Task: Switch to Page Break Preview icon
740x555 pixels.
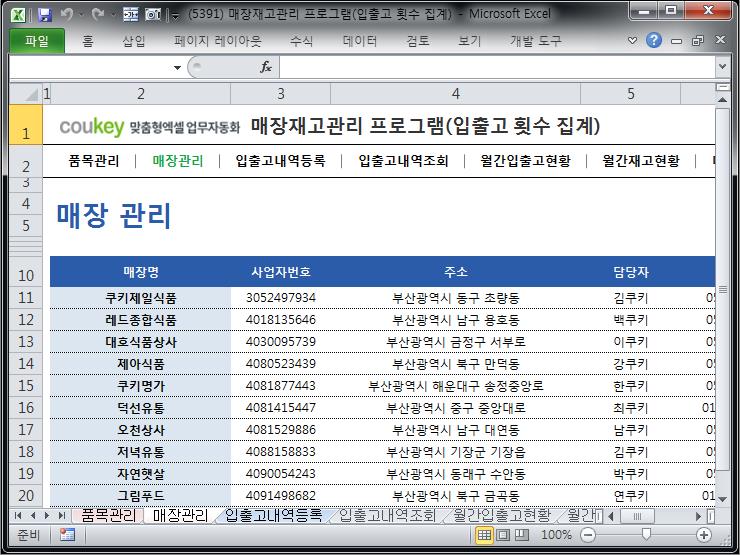Action: (522, 535)
